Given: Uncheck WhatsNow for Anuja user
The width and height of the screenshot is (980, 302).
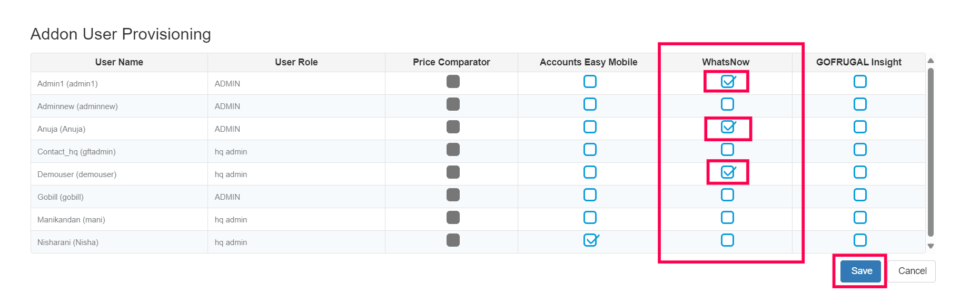Looking at the screenshot, I should point(727,127).
